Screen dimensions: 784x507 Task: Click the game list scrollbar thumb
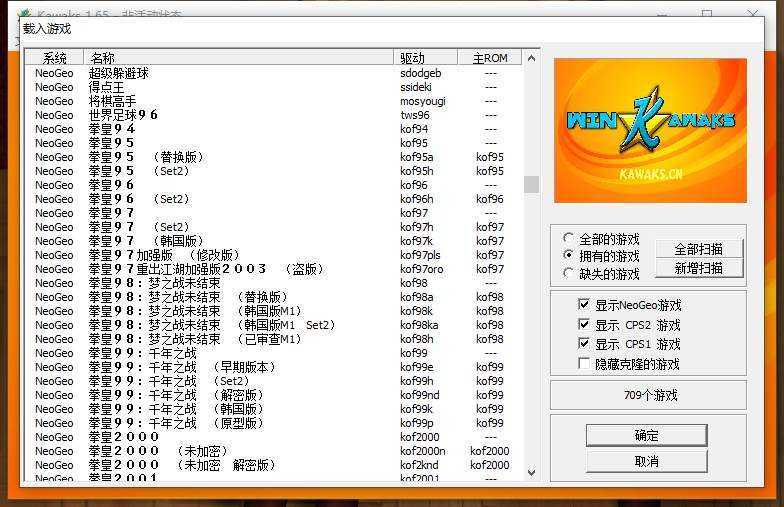532,184
